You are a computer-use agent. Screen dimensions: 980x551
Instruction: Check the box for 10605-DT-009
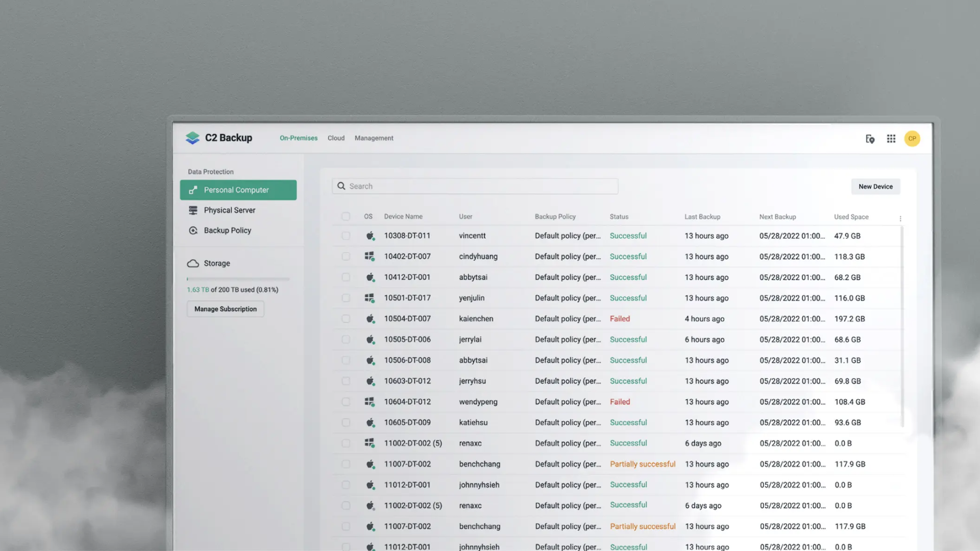[x=346, y=422]
